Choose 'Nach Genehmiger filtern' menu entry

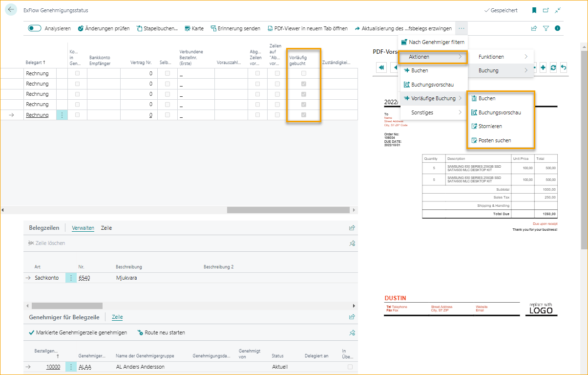coord(433,43)
